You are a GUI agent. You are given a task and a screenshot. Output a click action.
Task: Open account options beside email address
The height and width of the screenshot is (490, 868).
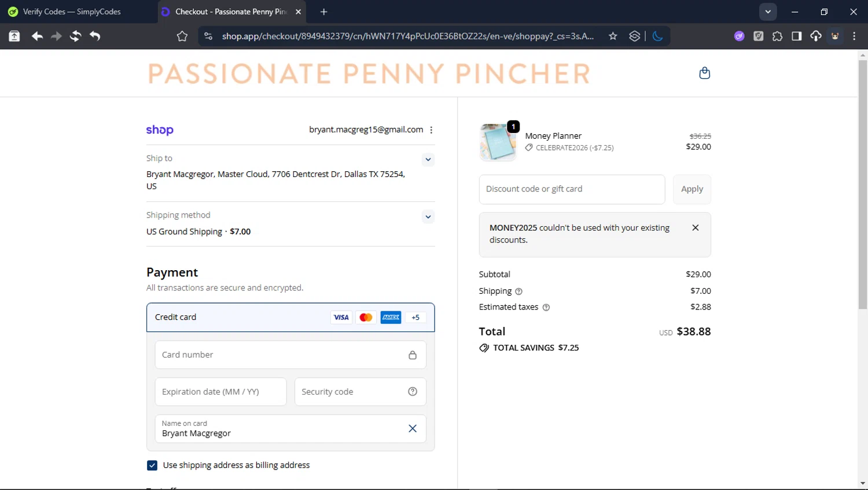(431, 130)
